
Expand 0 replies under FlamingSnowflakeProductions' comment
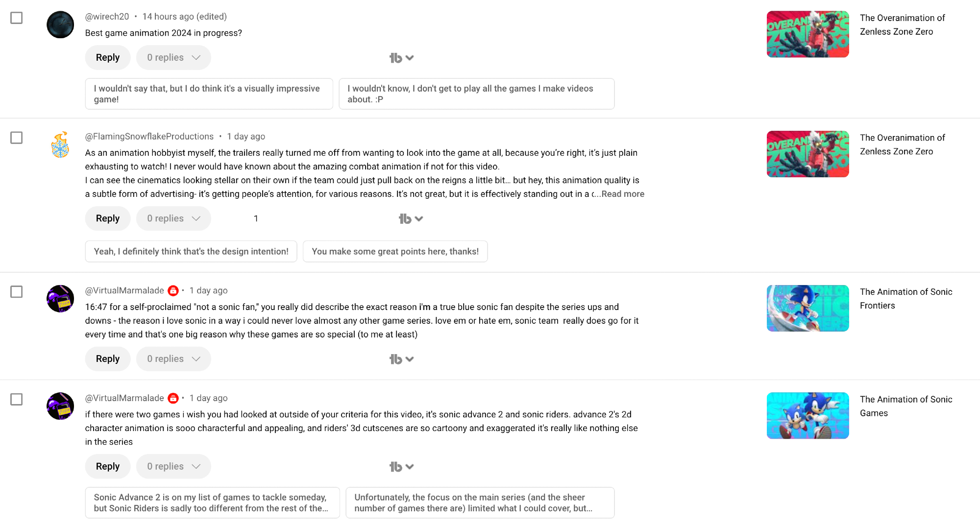[x=173, y=218]
